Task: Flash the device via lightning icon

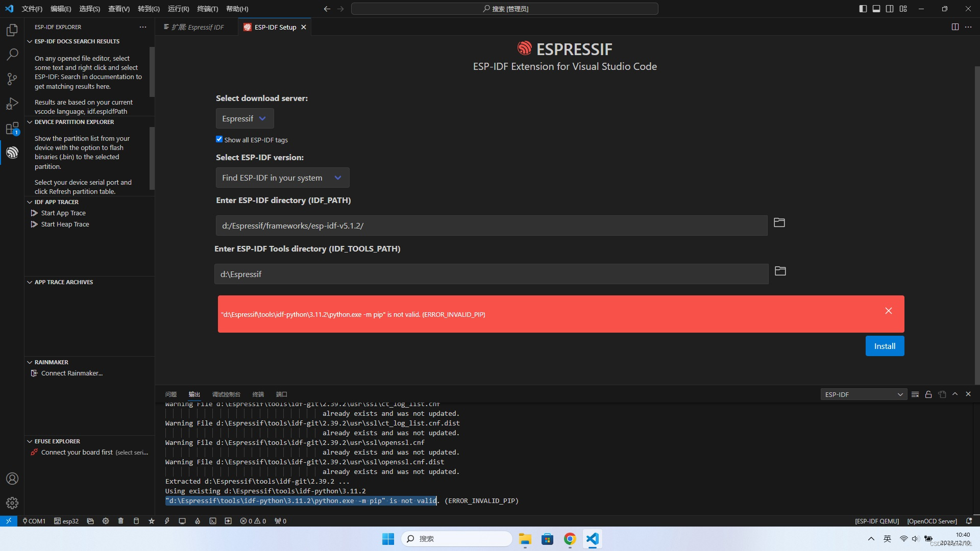Action: coord(167,521)
